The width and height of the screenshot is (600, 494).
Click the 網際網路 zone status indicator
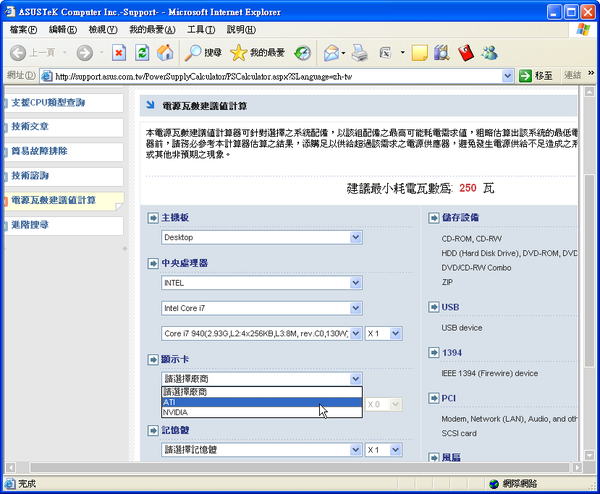[x=513, y=484]
